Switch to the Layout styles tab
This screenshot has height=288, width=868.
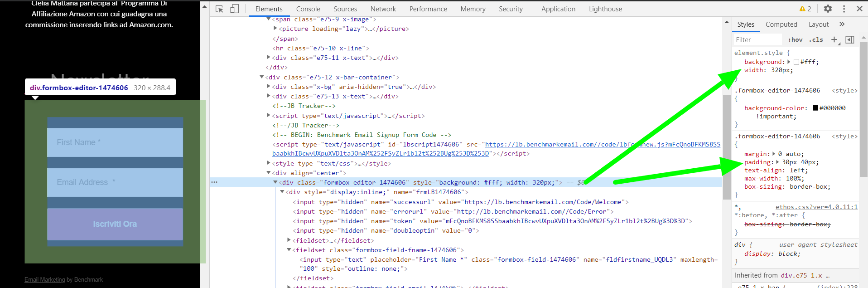click(819, 24)
